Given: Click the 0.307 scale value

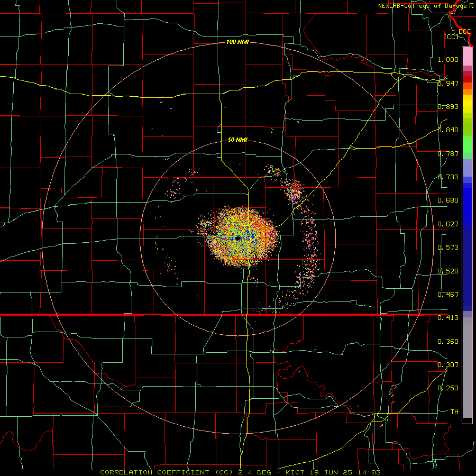Looking at the screenshot, I should pyautogui.click(x=448, y=365).
